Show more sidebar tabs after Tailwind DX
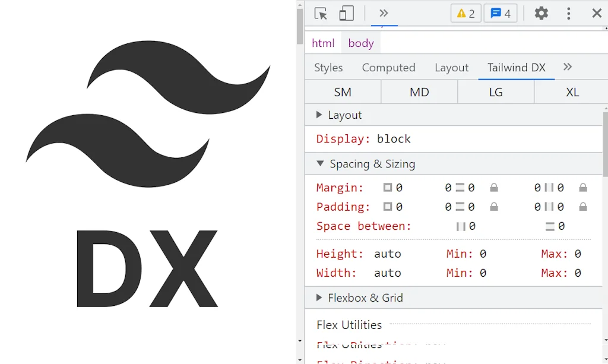Viewport: 608px width, 364px height. (568, 67)
